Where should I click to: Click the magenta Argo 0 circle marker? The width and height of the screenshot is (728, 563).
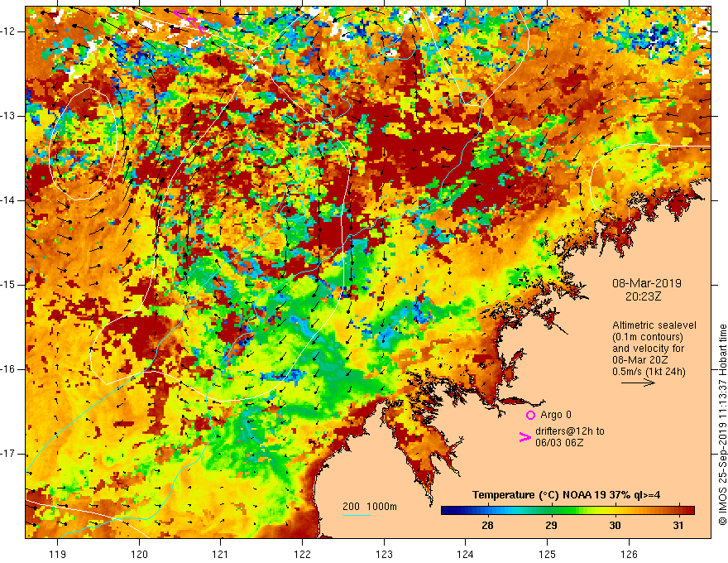coord(530,416)
